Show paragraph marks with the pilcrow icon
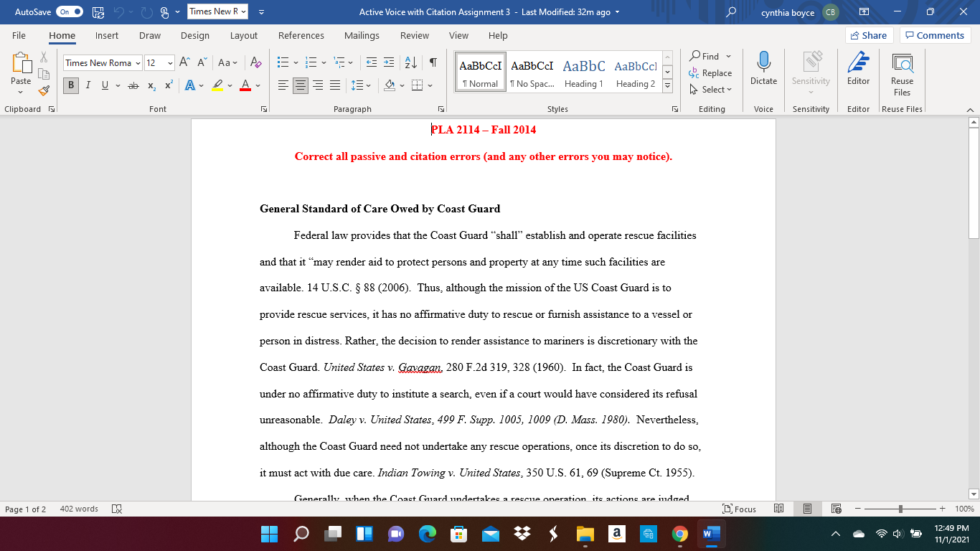The image size is (980, 551). point(431,62)
